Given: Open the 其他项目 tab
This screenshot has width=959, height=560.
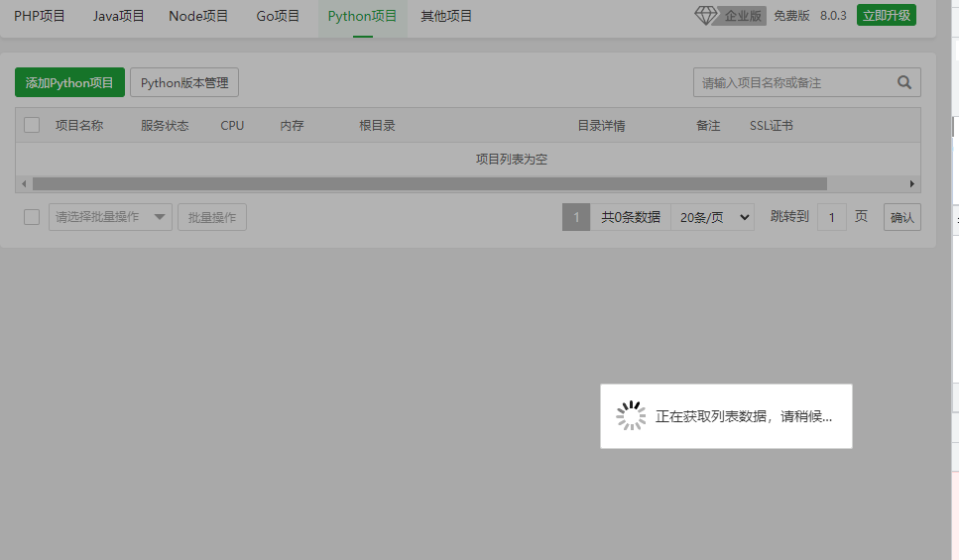Looking at the screenshot, I should click(x=446, y=16).
